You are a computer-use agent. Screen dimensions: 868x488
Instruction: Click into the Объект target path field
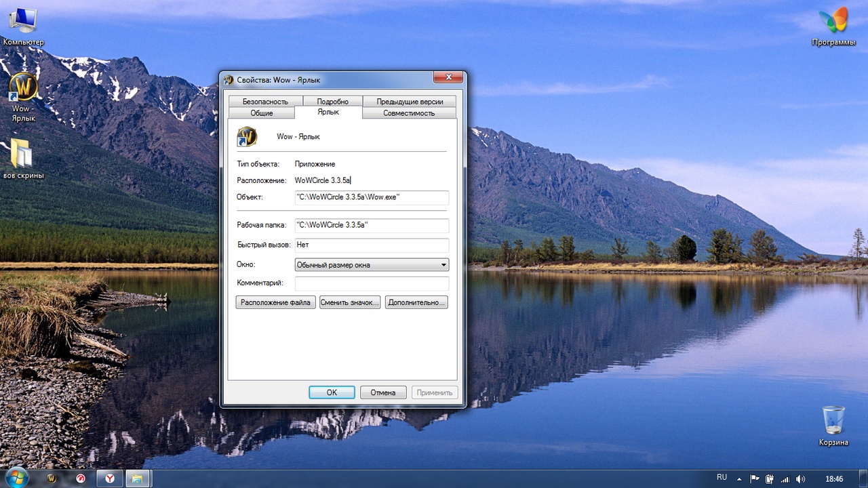(372, 197)
